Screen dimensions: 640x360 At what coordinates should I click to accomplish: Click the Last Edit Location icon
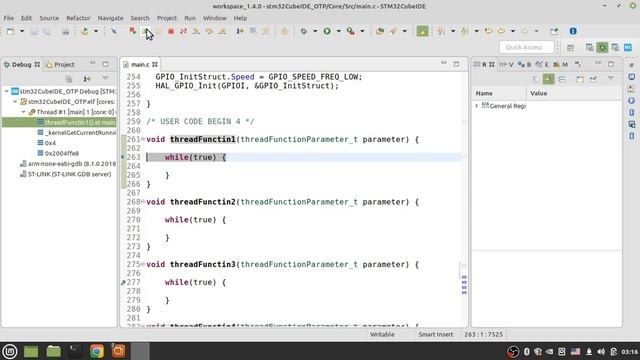[488, 31]
